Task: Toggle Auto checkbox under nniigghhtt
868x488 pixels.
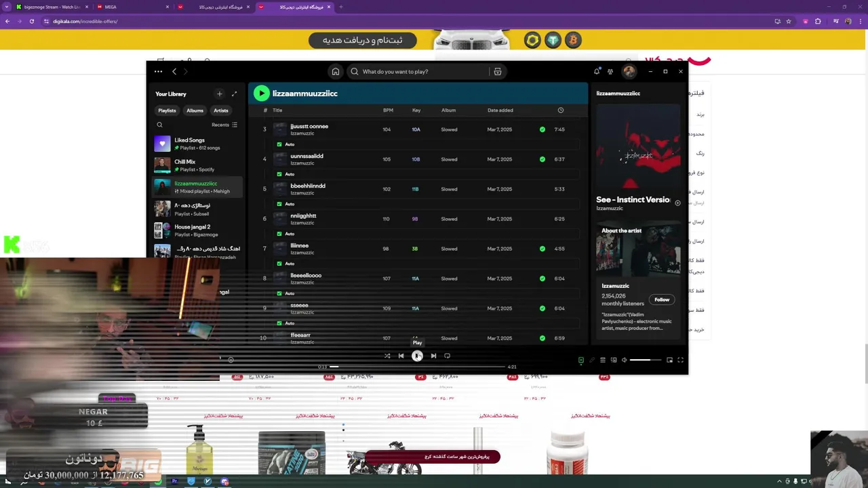Action: [x=279, y=234]
